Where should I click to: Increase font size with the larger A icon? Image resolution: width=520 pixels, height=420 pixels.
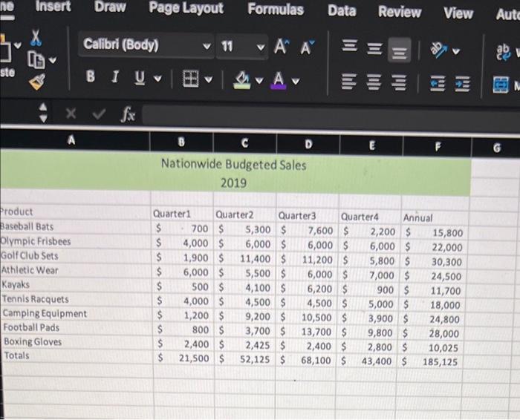pyautogui.click(x=281, y=46)
